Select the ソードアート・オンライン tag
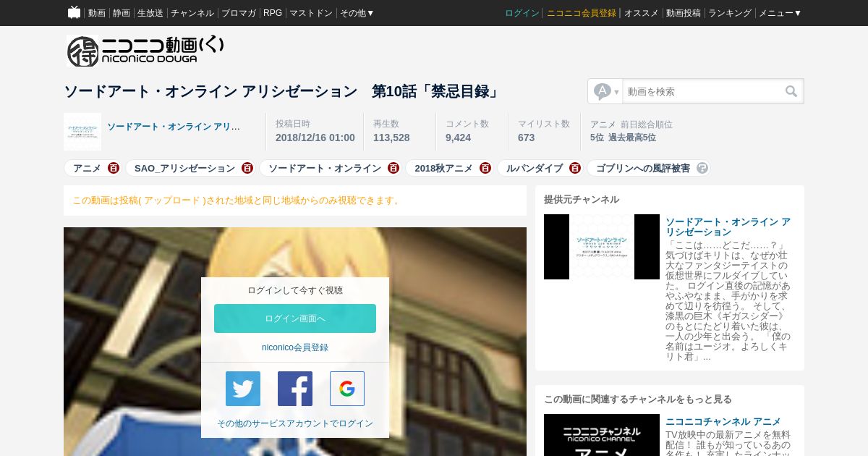Viewport: 868px width, 456px height. click(x=325, y=168)
